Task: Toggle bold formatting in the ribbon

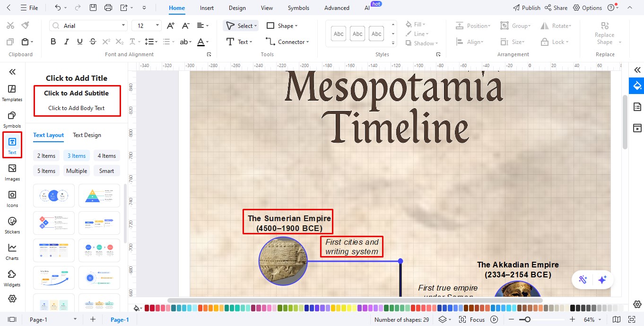Action: click(x=53, y=41)
